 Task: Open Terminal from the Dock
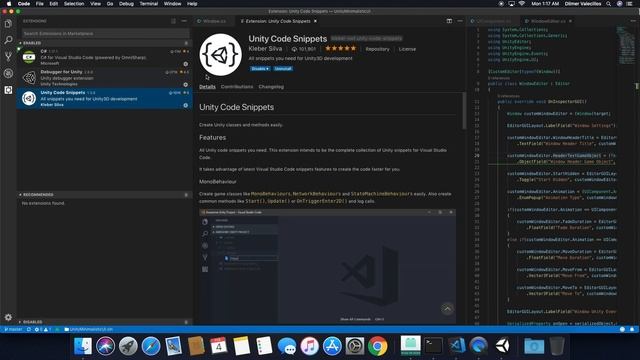click(x=433, y=346)
